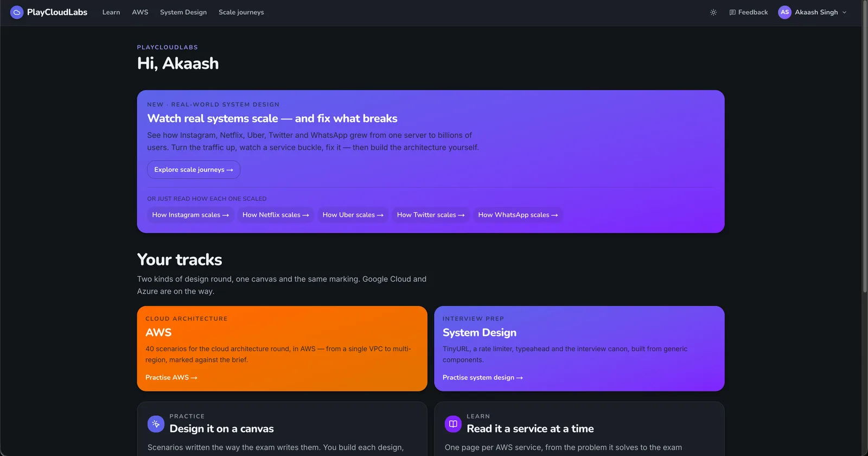Viewport: 868px width, 456px height.
Task: Click Read it a service at a time heading
Action: [x=530, y=429]
